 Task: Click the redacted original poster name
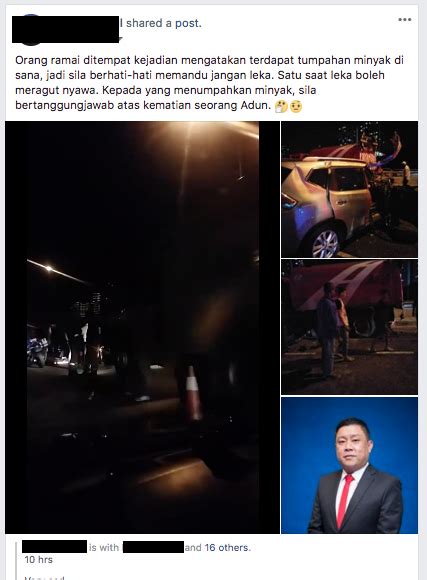tap(54, 547)
